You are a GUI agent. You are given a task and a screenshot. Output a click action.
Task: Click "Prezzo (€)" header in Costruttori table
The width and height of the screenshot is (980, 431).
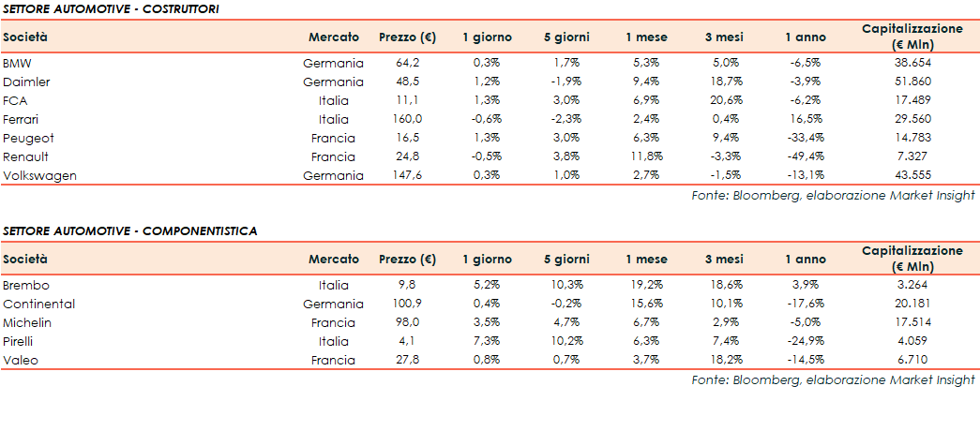click(x=408, y=37)
